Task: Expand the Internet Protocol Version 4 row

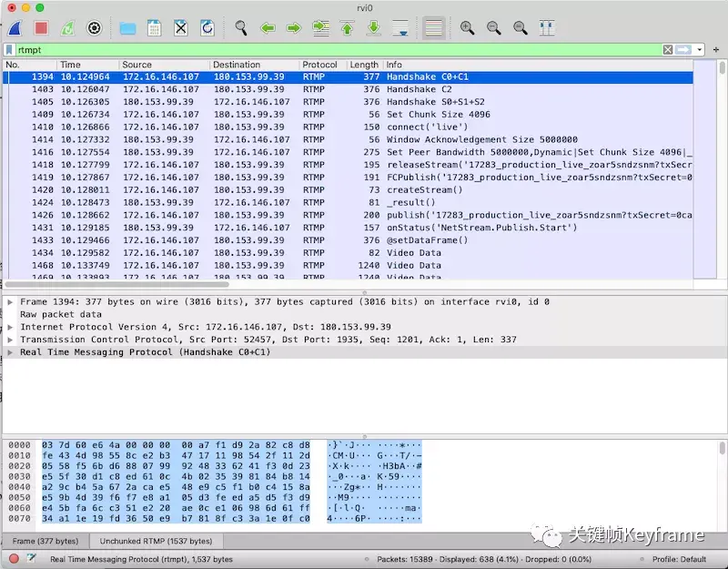Action: (10, 327)
